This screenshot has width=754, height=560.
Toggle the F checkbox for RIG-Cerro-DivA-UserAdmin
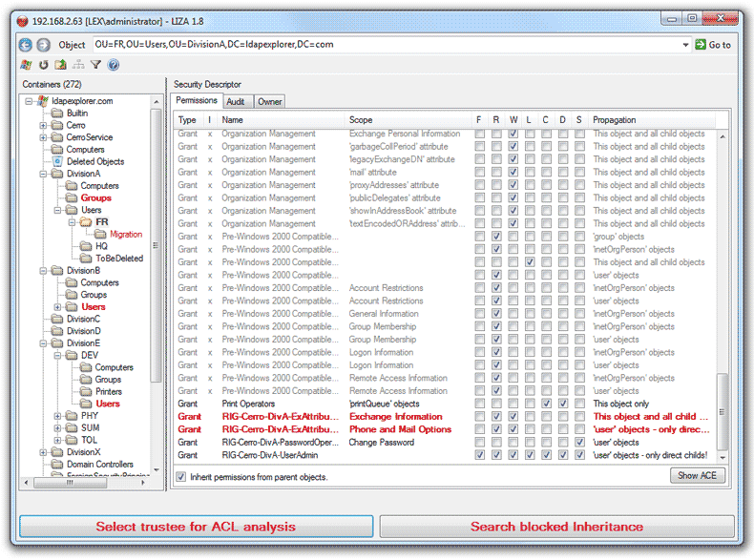tap(479, 455)
